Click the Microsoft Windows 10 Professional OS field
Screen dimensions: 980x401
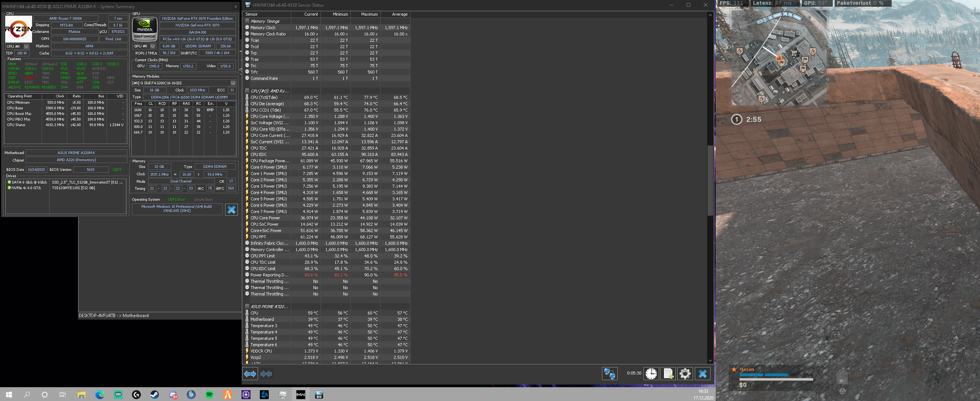pyautogui.click(x=177, y=209)
